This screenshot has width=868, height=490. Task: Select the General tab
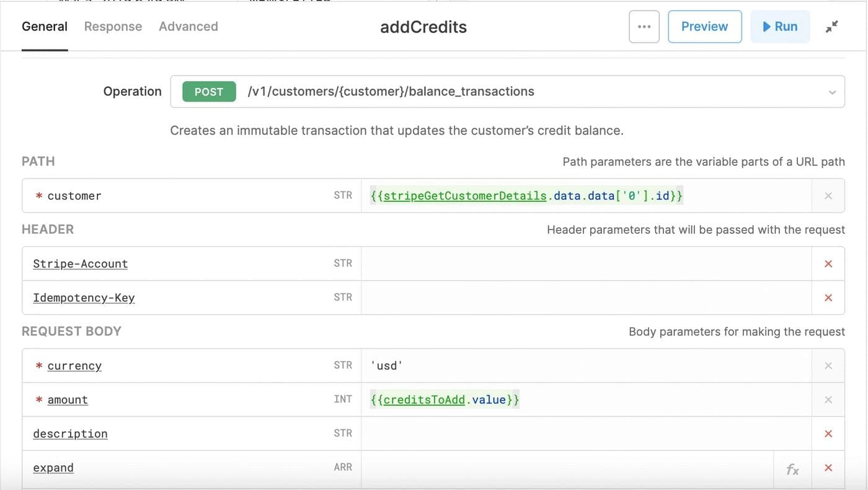click(45, 27)
